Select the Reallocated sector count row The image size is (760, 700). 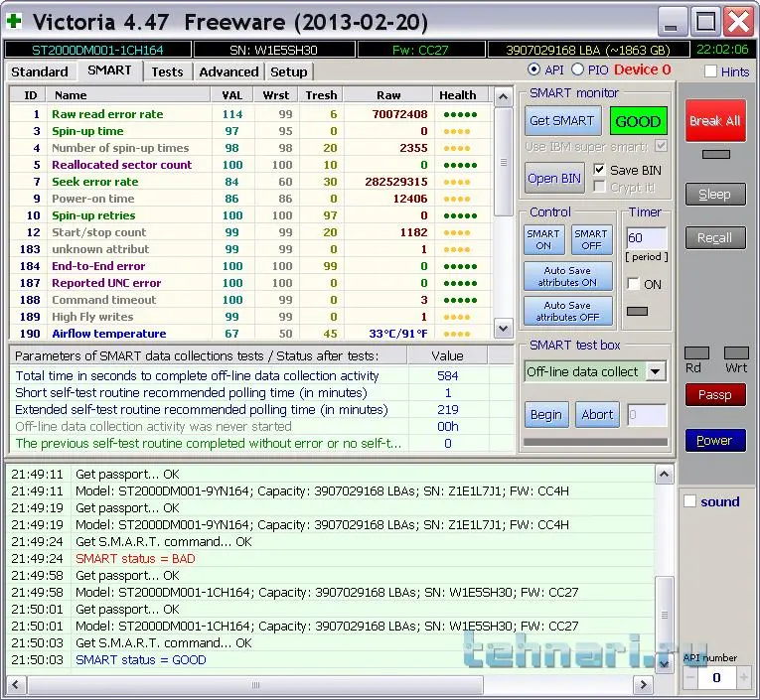pyautogui.click(x=250, y=165)
